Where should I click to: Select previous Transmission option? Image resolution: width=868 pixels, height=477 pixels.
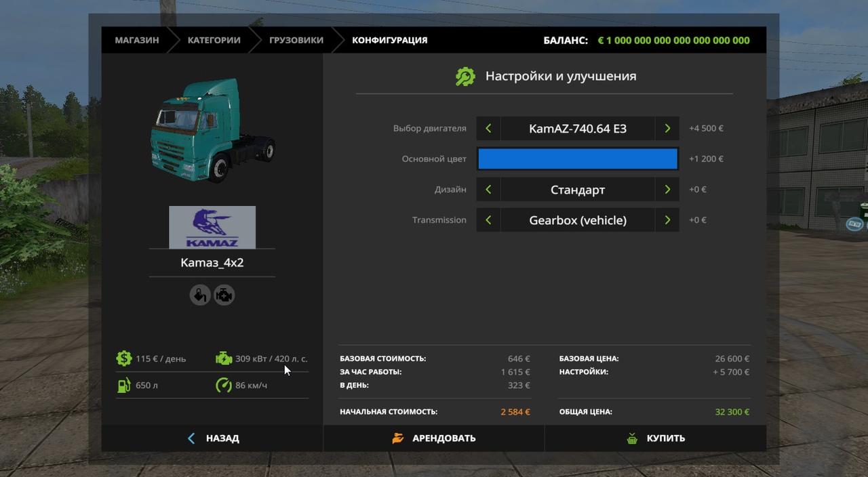coord(488,220)
